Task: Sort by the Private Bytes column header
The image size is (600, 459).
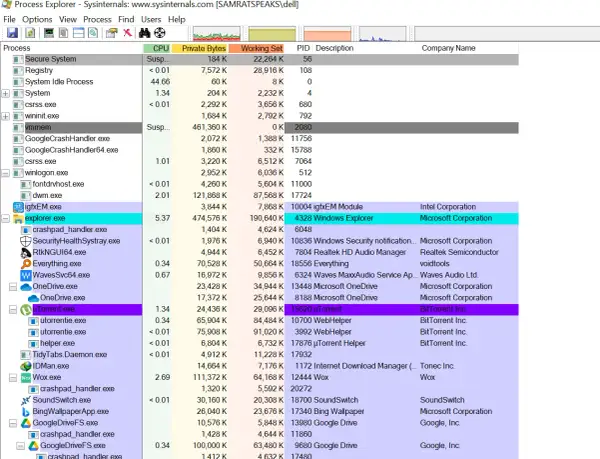Action: (200, 48)
